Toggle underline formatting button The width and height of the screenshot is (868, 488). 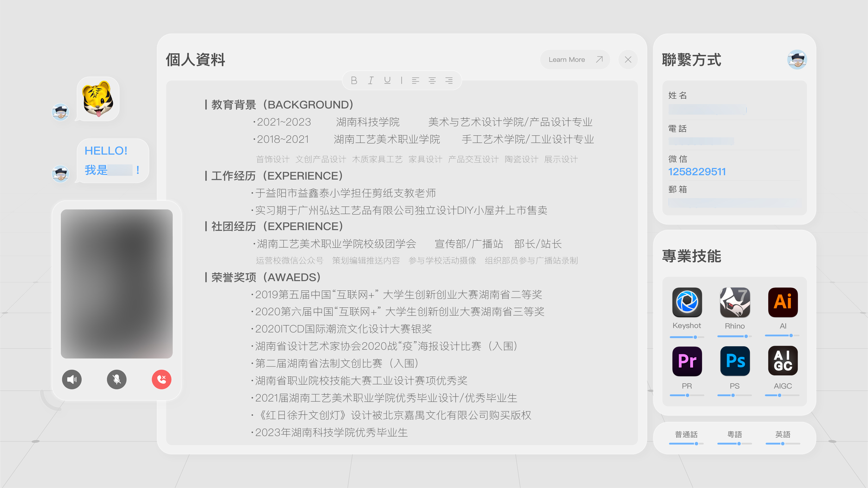(387, 80)
